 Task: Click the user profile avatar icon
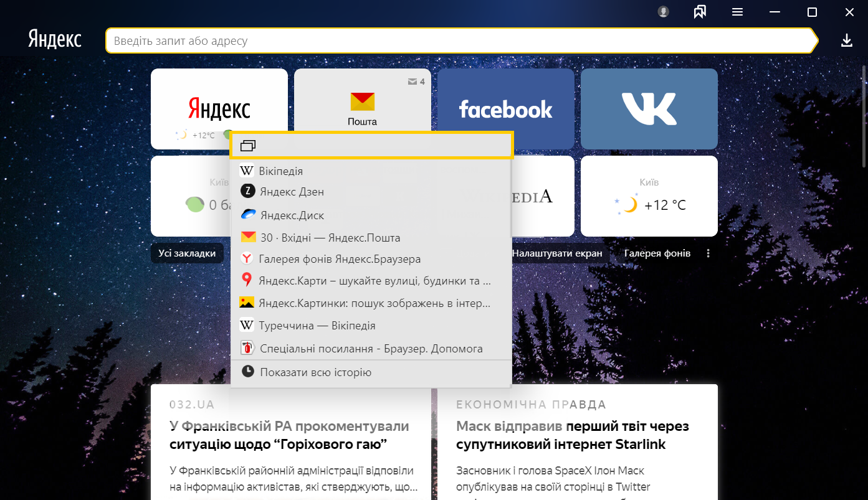(x=663, y=12)
